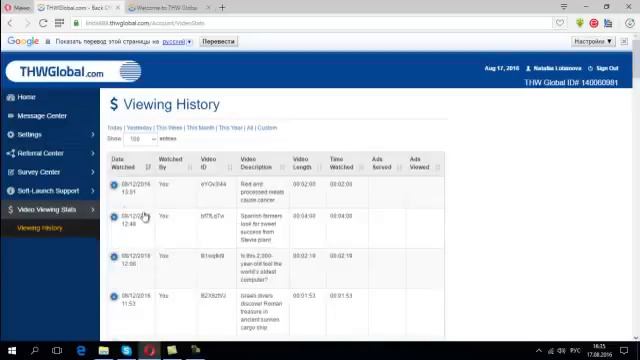Expand the Referral Center chevron
This screenshot has height=360, width=640.
[93, 153]
